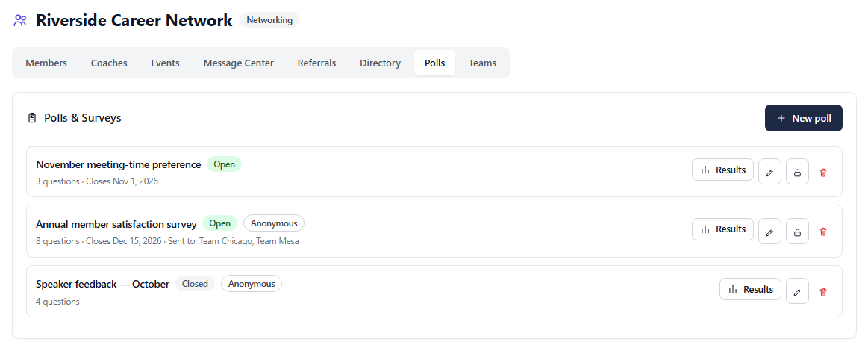The width and height of the screenshot is (868, 351).
Task: View Results for November meeting-time preference
Action: coord(722,170)
